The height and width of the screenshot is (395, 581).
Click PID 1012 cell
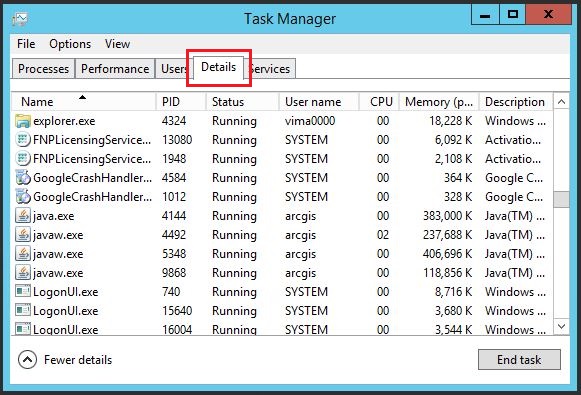point(174,197)
